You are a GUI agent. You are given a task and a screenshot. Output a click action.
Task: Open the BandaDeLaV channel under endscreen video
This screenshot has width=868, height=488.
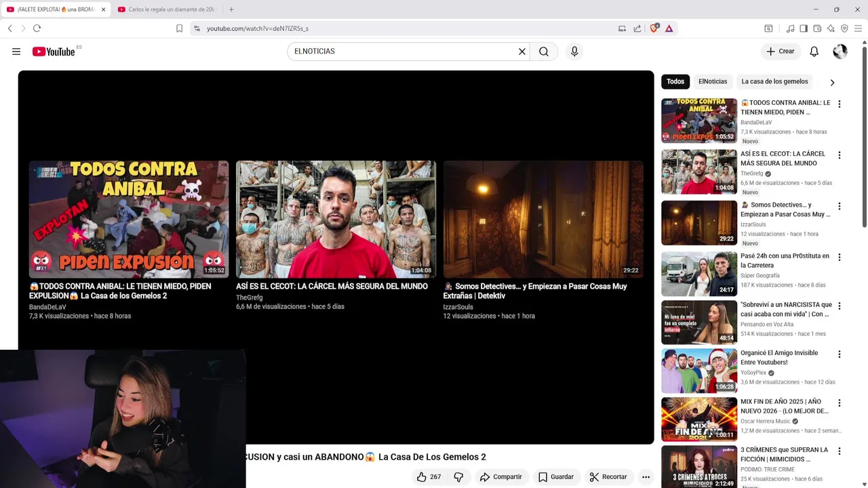(x=47, y=307)
